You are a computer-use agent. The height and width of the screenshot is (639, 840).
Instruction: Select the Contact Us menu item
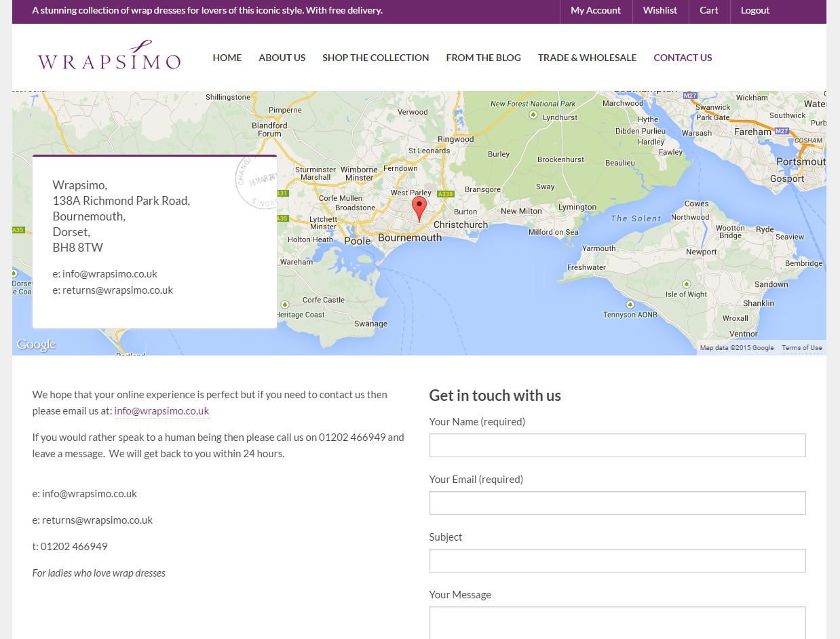pos(683,58)
